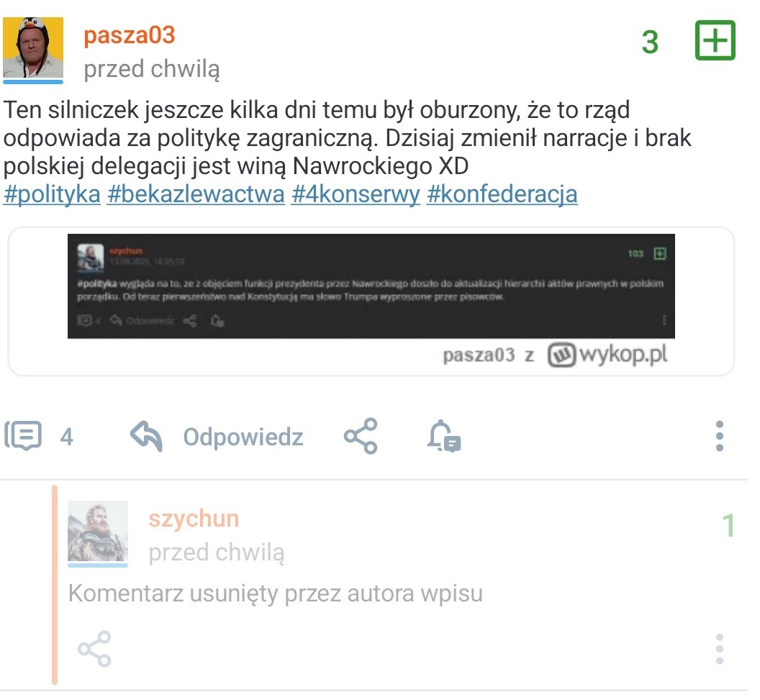Open pasza03's avatar picture

tap(33, 47)
